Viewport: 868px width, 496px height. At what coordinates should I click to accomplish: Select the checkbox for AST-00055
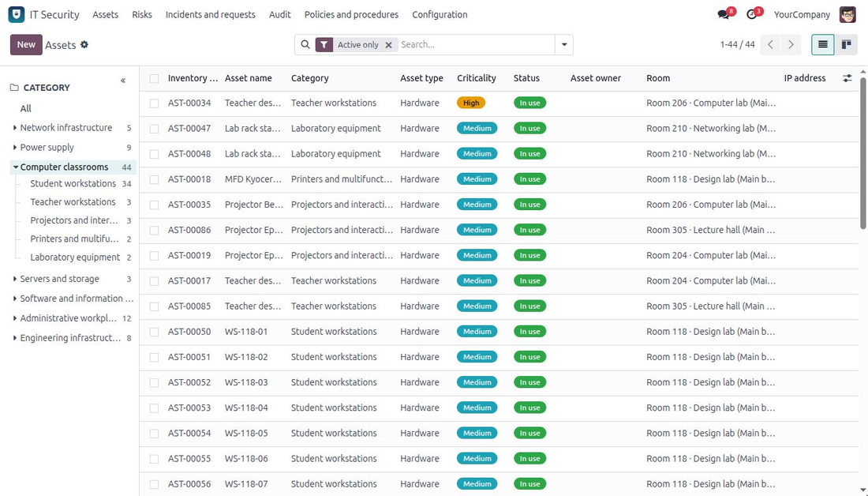pos(154,459)
